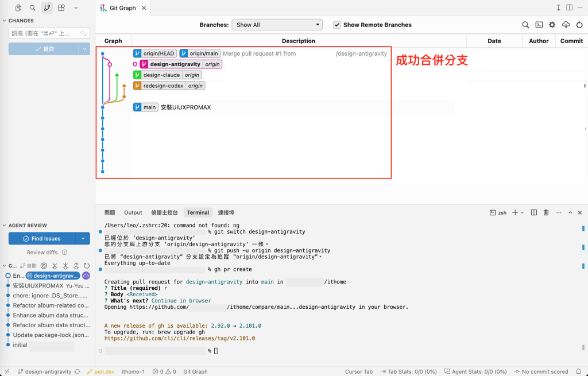
Task: Toggle the auto branch filter in graph section
Action: (28, 266)
